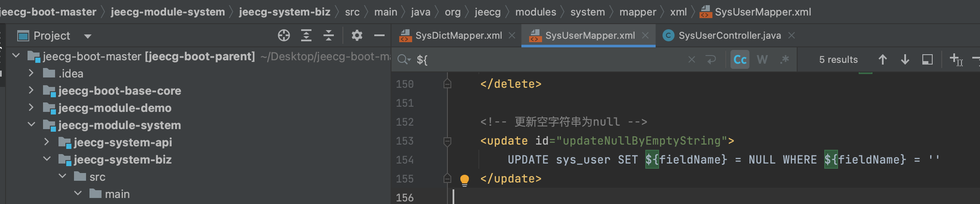The height and width of the screenshot is (204, 980).
Task: Close the SysUserMapper.xml tab
Action: [x=645, y=36]
